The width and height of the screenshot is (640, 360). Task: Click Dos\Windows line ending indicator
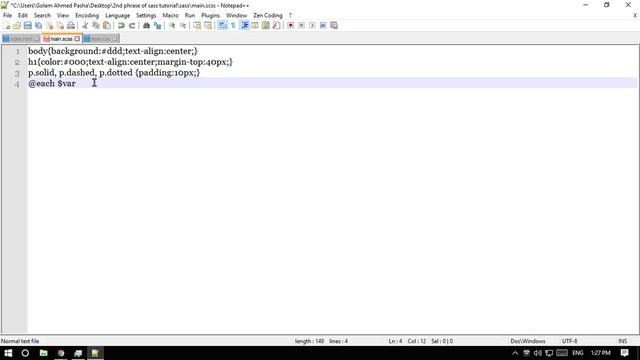click(528, 341)
